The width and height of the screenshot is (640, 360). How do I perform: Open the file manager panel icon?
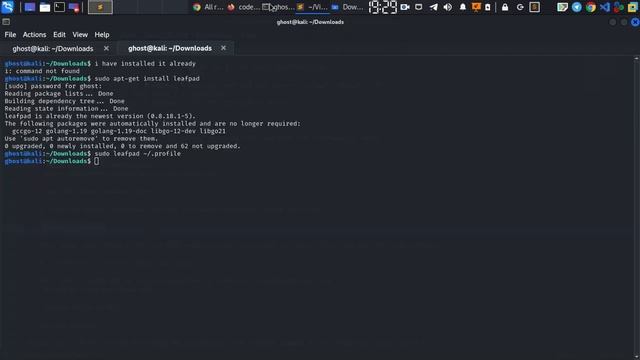(44, 7)
